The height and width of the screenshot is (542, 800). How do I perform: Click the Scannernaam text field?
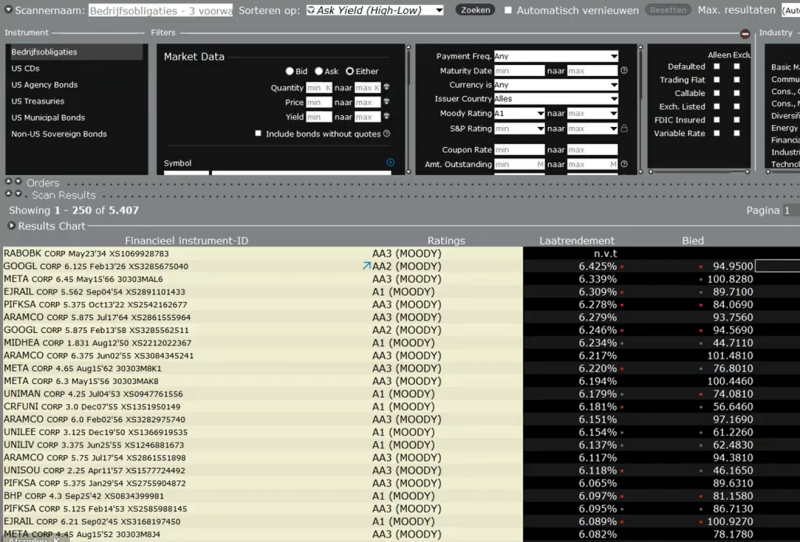160,10
